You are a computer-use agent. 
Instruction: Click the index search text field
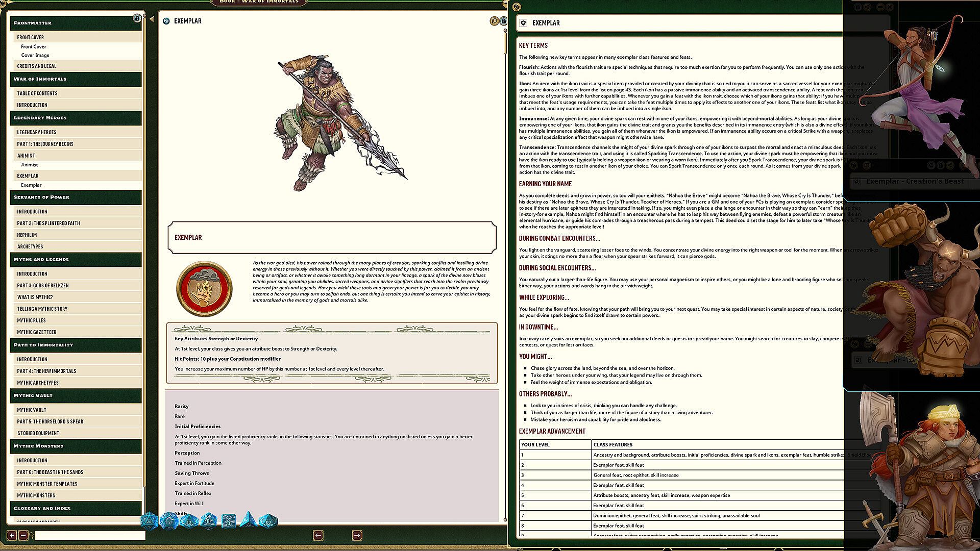pos(90,536)
